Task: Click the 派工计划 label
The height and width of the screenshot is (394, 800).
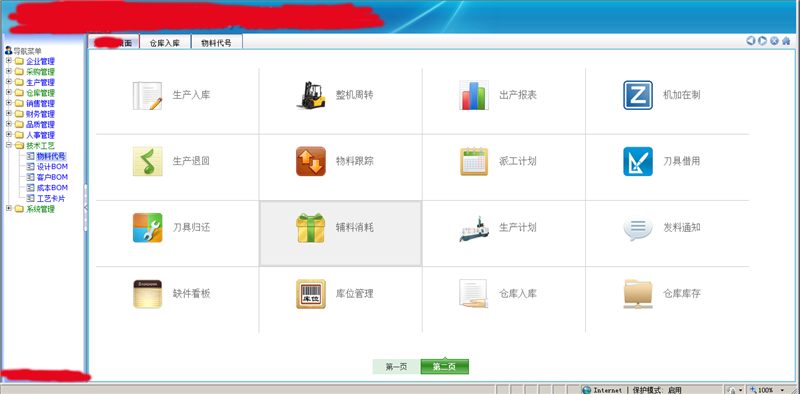Action: [518, 161]
